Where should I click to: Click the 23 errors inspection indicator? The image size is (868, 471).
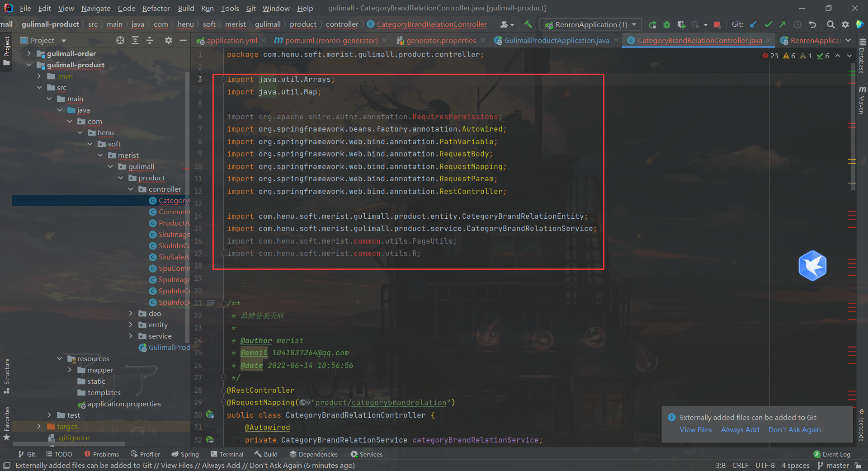tap(770, 56)
